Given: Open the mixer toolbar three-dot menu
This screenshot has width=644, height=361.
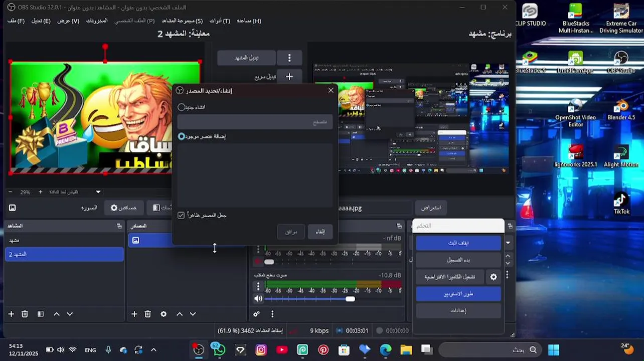Looking at the screenshot, I should click(x=272, y=314).
